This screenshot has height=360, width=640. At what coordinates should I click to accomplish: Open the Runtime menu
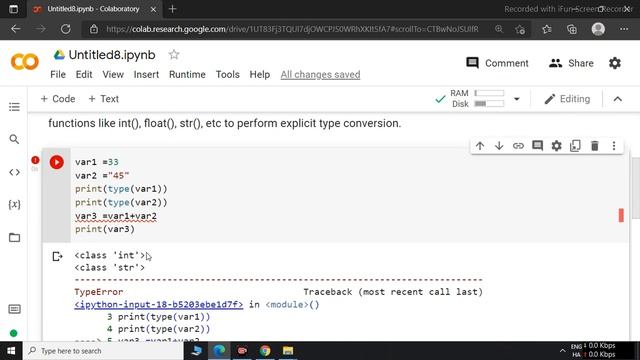point(187,75)
